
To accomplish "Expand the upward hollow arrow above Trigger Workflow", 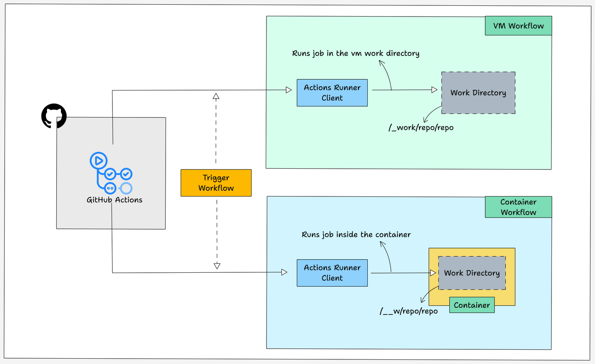I will (216, 96).
